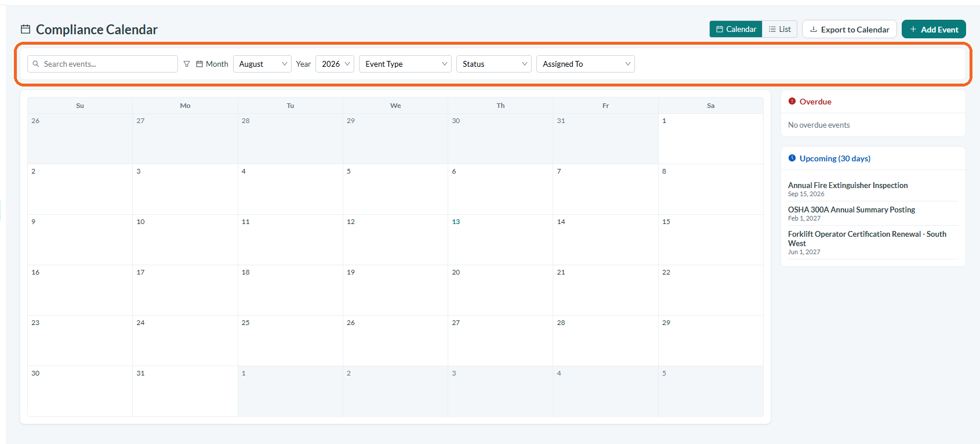Click the "Jun 1, 2027" date
This screenshot has height=444, width=980.
[x=804, y=252]
